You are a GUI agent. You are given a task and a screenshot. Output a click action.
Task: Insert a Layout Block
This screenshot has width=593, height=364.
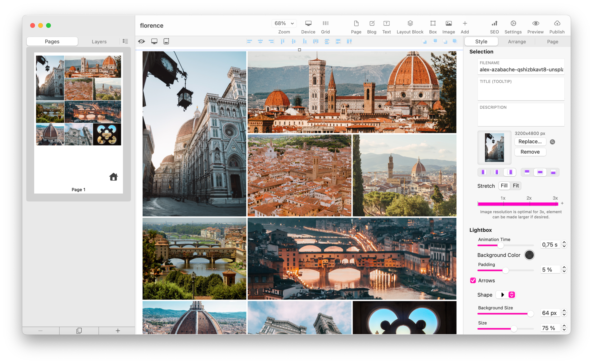pos(410,27)
